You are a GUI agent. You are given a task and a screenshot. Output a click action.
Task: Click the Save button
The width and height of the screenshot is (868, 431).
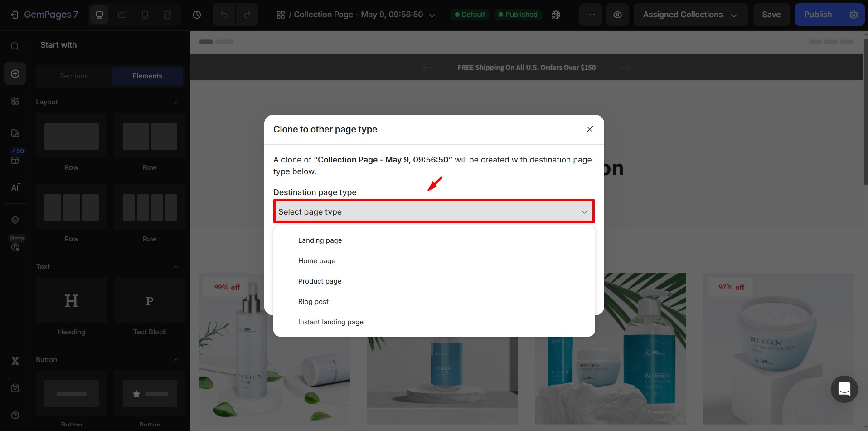(x=771, y=15)
